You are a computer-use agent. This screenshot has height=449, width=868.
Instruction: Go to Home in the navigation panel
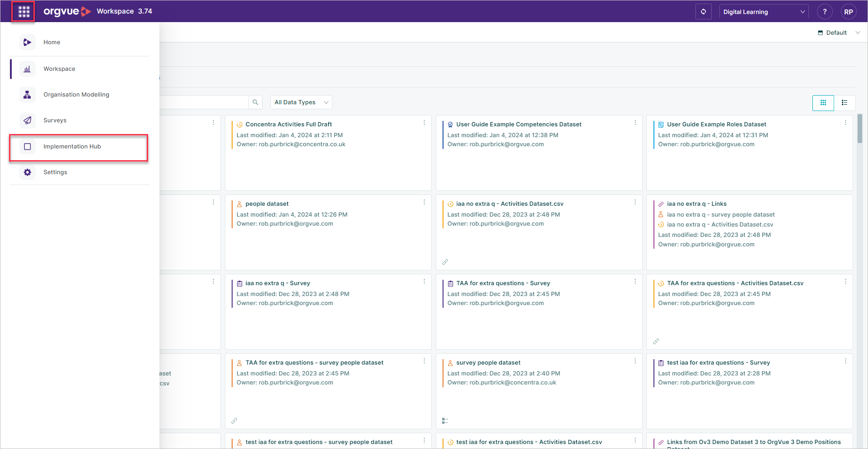(51, 42)
